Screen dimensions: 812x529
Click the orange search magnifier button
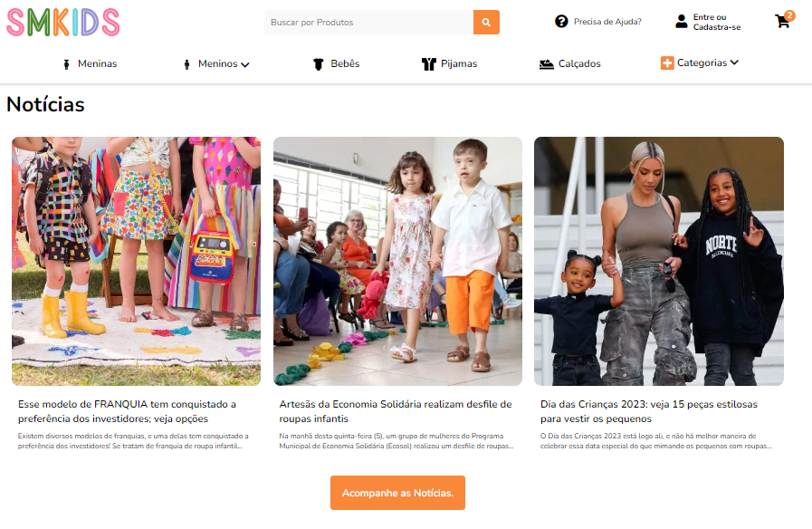pos(486,23)
